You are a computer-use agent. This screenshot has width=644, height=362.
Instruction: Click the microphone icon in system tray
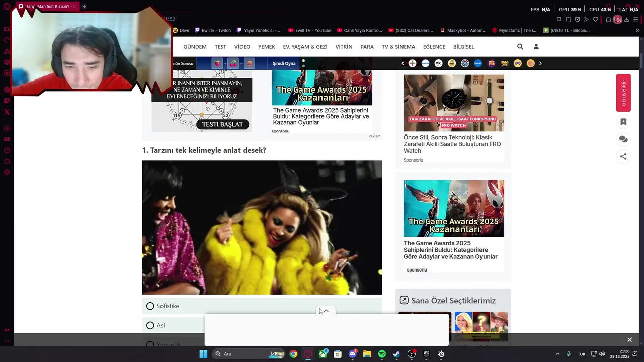point(569,354)
